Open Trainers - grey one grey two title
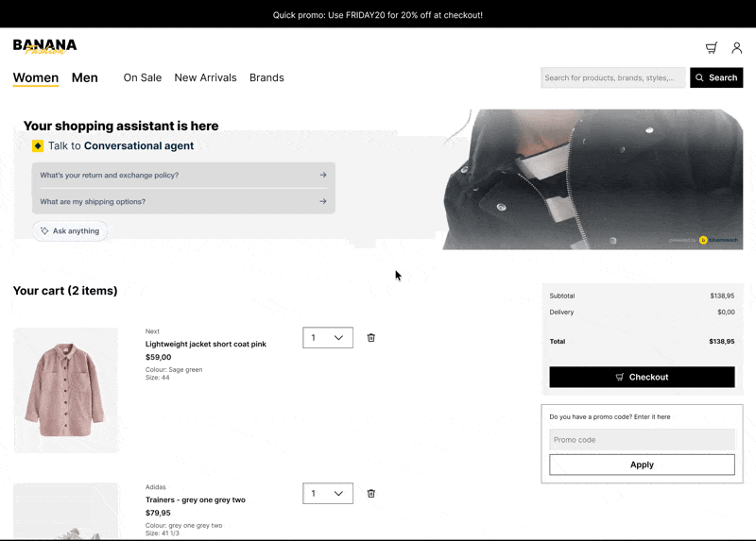756x541 pixels. click(196, 499)
